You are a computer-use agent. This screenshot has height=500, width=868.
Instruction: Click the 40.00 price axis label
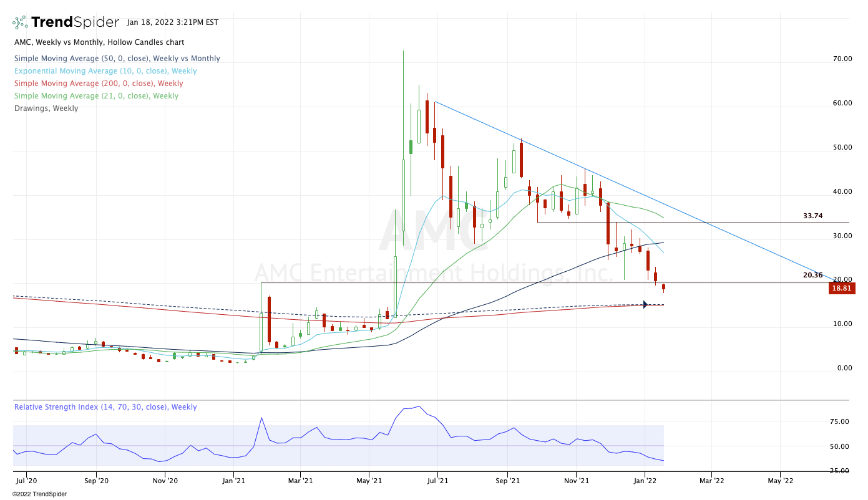coord(842,192)
